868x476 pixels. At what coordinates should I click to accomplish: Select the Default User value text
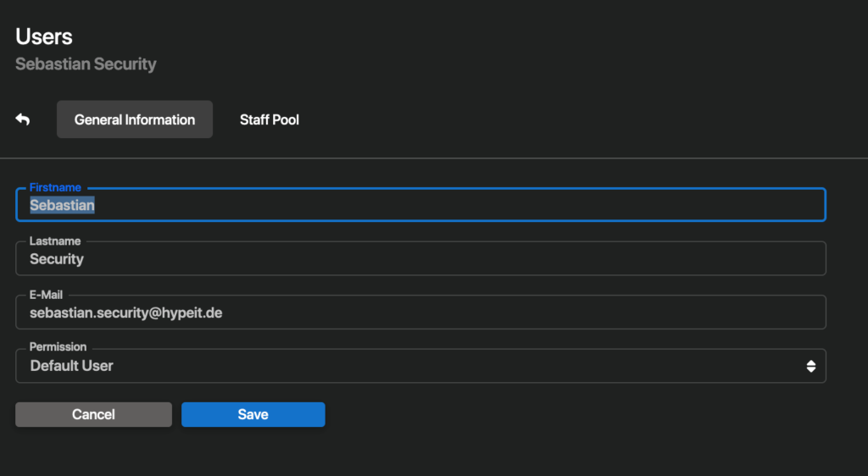click(x=71, y=366)
